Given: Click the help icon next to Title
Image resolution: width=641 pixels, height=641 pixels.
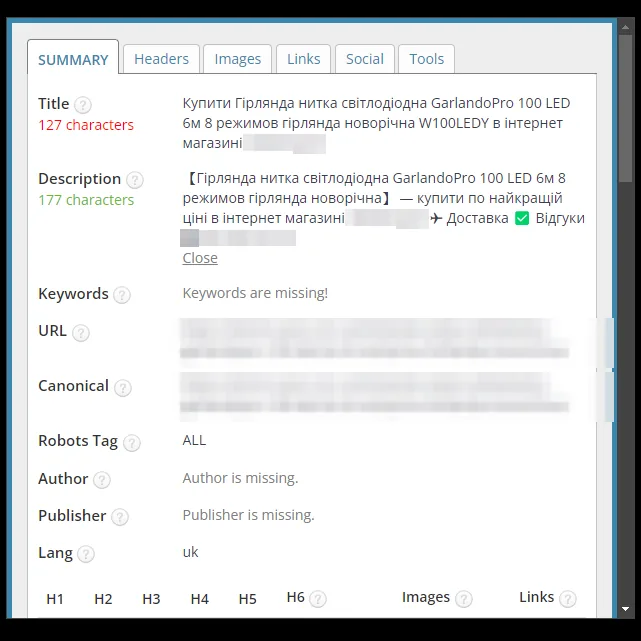Looking at the screenshot, I should (83, 105).
